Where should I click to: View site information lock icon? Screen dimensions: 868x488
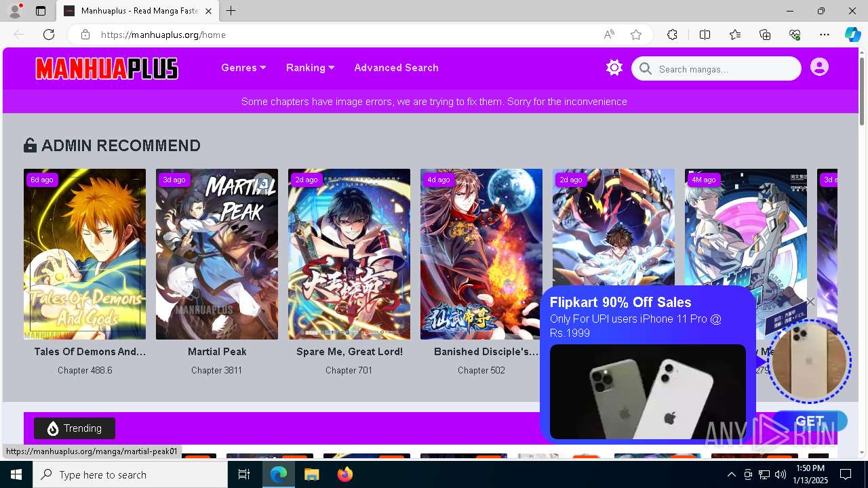tap(85, 35)
